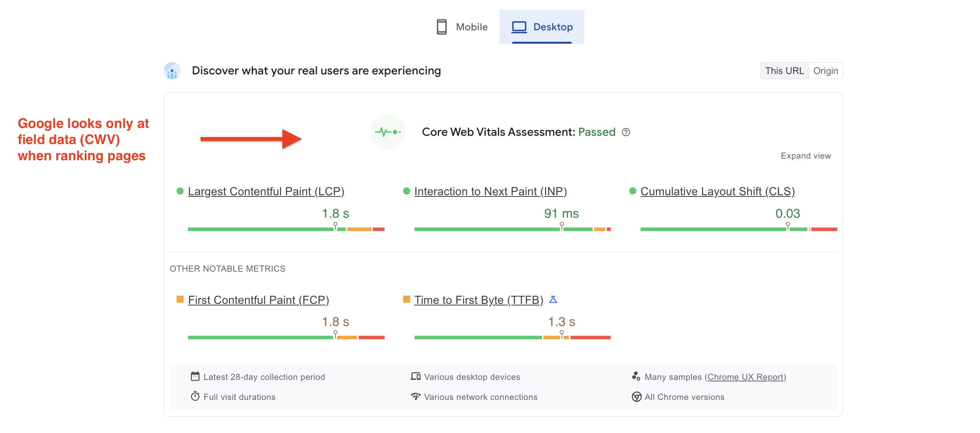
Task: Click the orange square next to TTFB
Action: [x=407, y=299]
